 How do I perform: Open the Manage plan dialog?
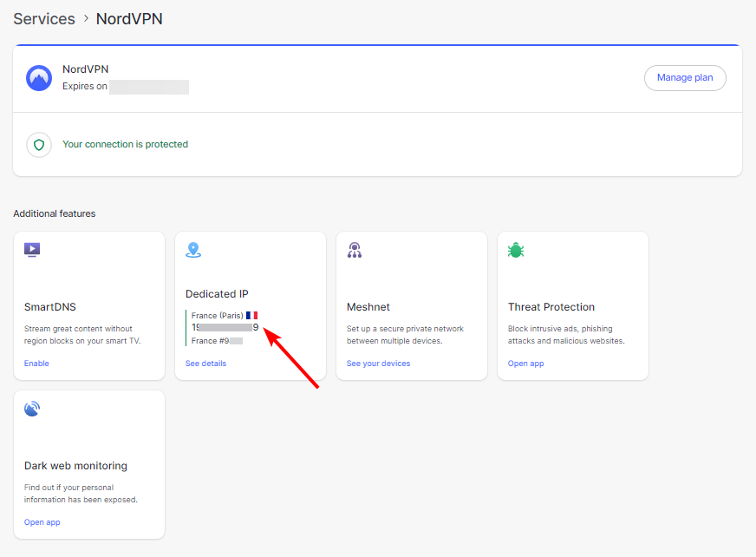tap(685, 77)
